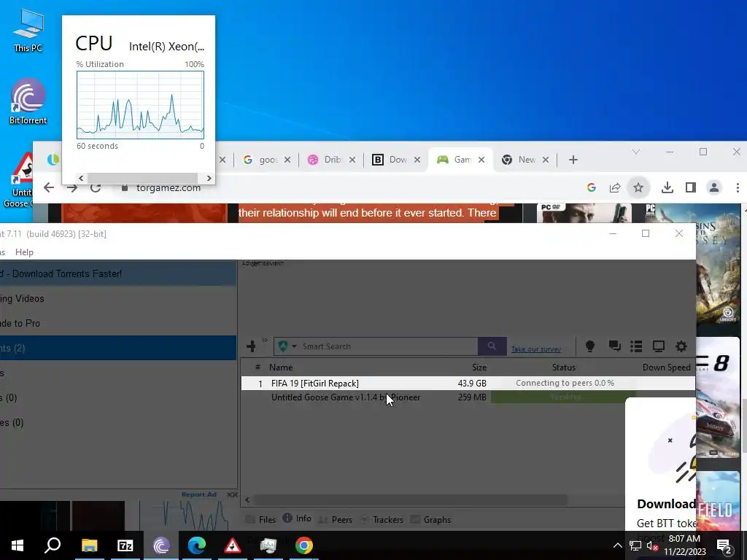The image size is (747, 560).
Task: Open taskbar search magnifier
Action: pos(53,545)
